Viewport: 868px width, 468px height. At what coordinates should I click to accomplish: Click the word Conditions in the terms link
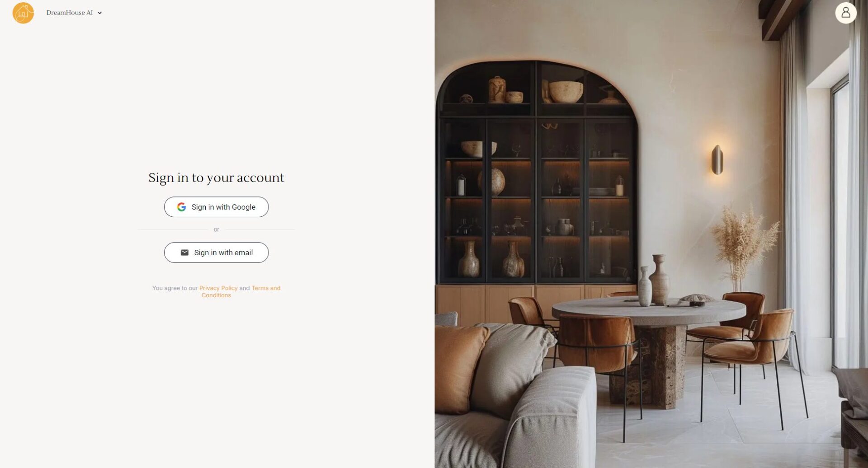point(216,295)
